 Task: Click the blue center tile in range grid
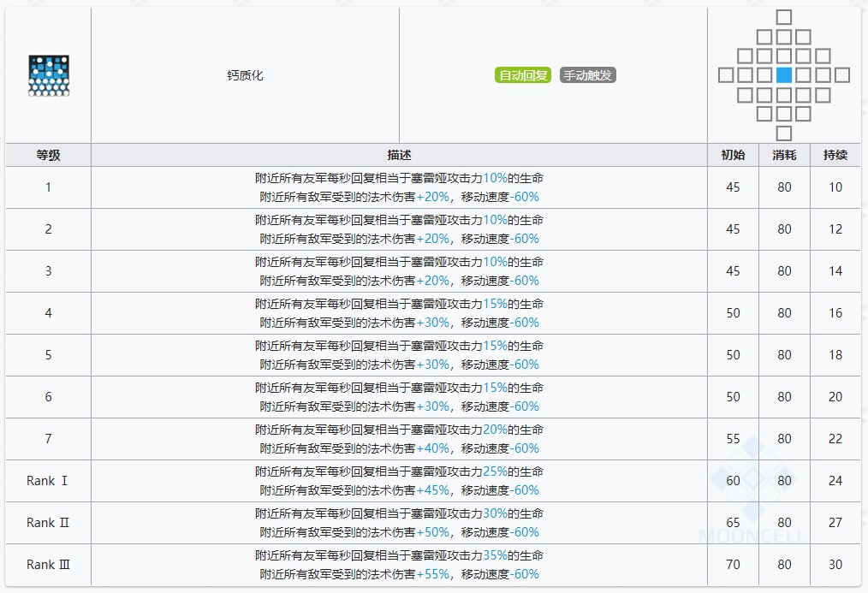tap(784, 75)
